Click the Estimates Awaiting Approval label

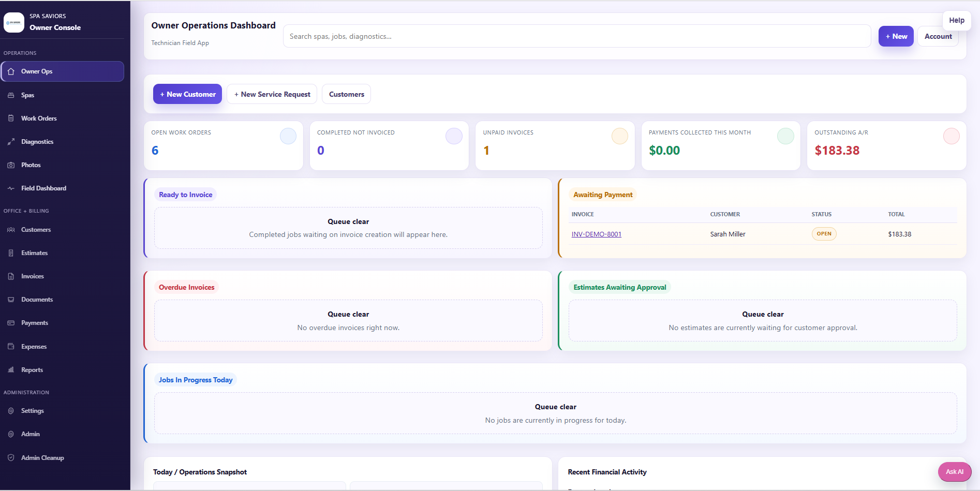click(620, 287)
